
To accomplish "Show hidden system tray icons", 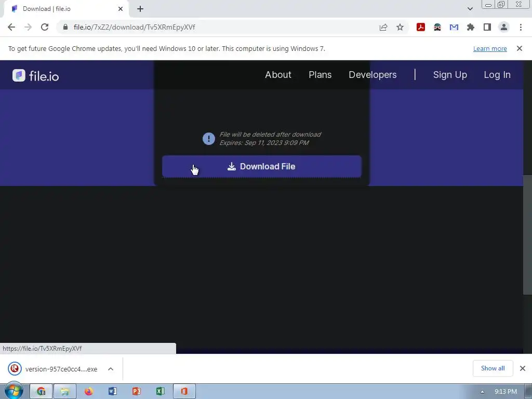I will click(x=482, y=392).
